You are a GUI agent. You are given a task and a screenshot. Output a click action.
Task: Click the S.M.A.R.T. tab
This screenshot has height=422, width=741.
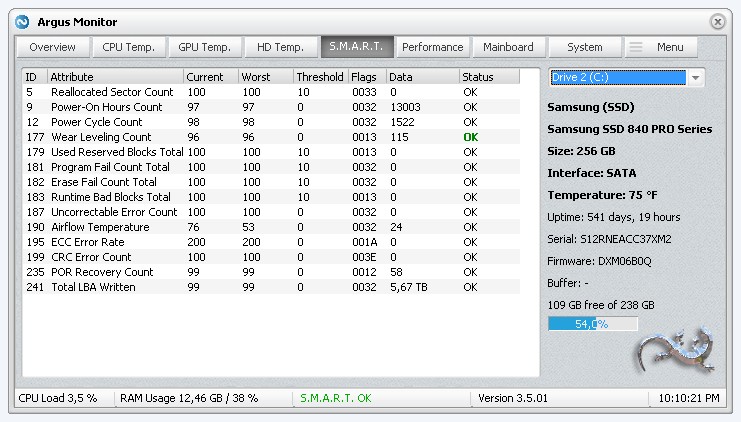click(x=356, y=47)
